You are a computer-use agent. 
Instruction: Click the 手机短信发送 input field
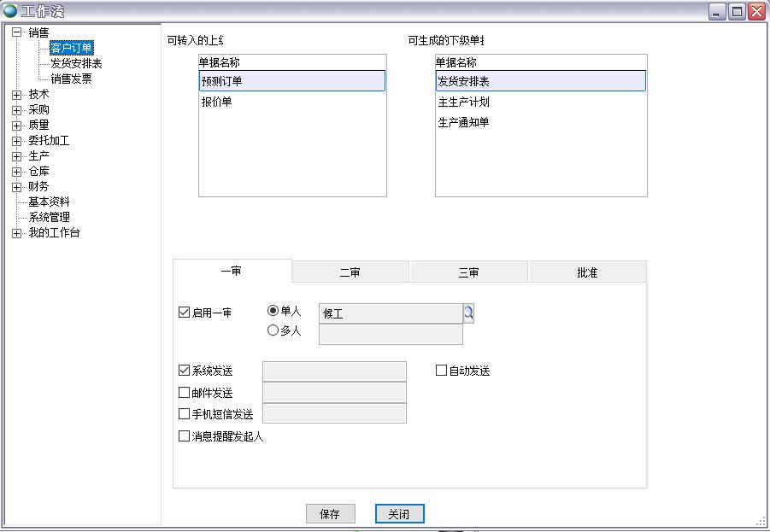click(334, 414)
